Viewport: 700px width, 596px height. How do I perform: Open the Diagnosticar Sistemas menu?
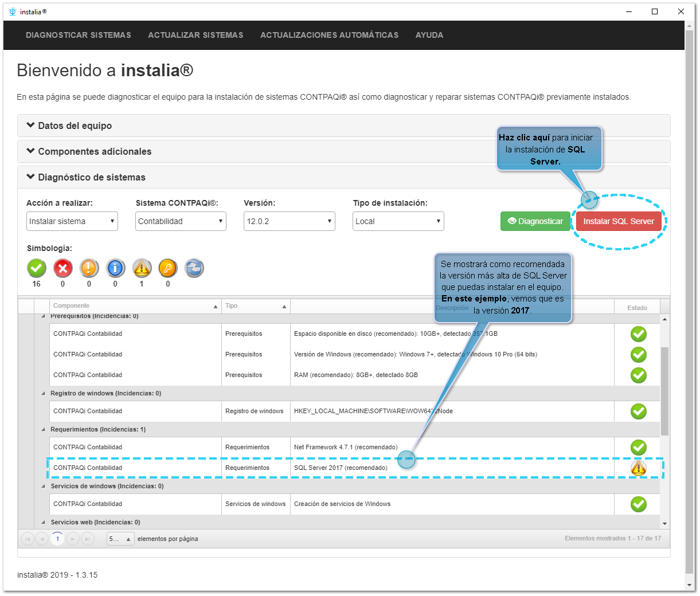tap(79, 35)
